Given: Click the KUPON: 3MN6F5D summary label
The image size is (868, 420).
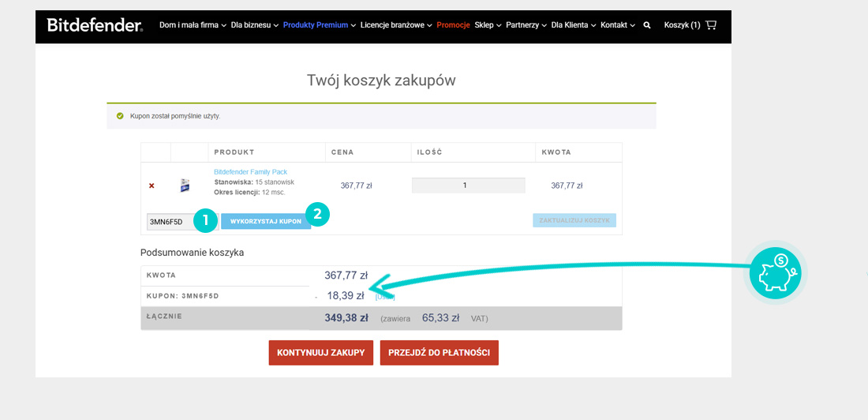Looking at the screenshot, I should click(183, 296).
